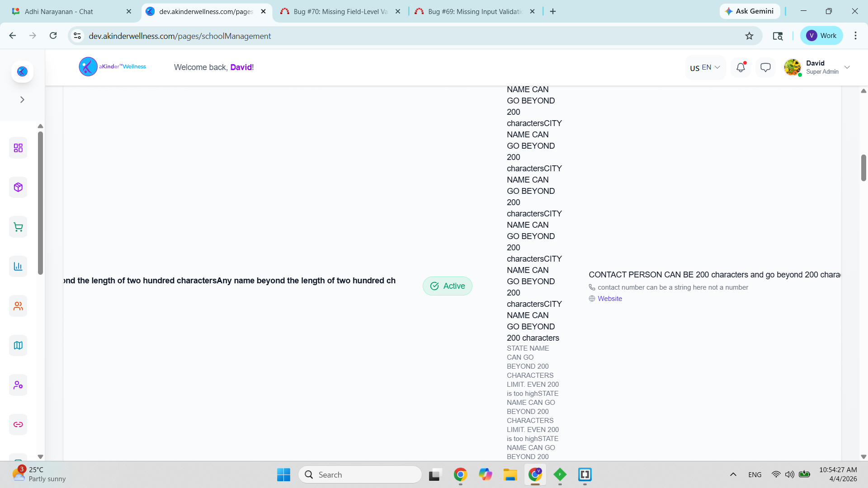The height and width of the screenshot is (488, 868).
Task: Click the Ask Gemini button
Action: [x=750, y=11]
